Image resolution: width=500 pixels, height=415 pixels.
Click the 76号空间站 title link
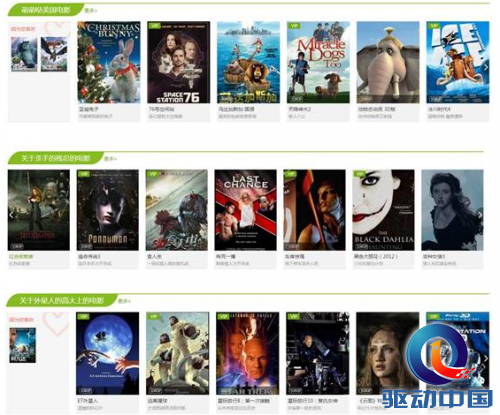(162, 109)
